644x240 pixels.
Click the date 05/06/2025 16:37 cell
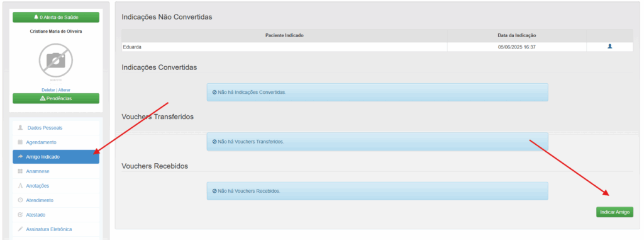coord(517,47)
